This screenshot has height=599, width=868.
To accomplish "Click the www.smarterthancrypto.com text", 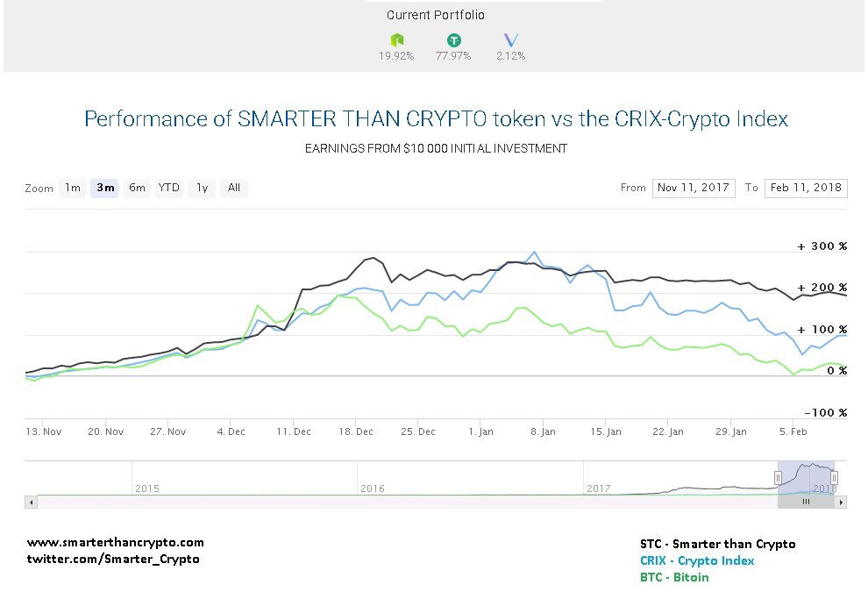I will [115, 543].
